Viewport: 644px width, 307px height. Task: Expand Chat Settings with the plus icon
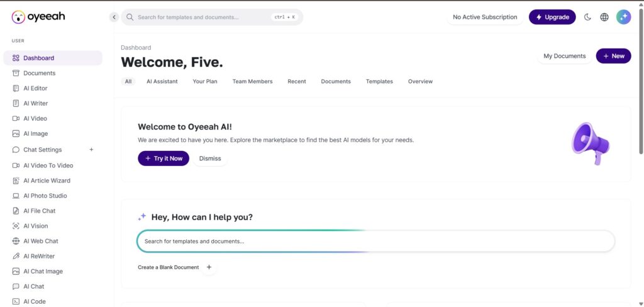coord(92,150)
